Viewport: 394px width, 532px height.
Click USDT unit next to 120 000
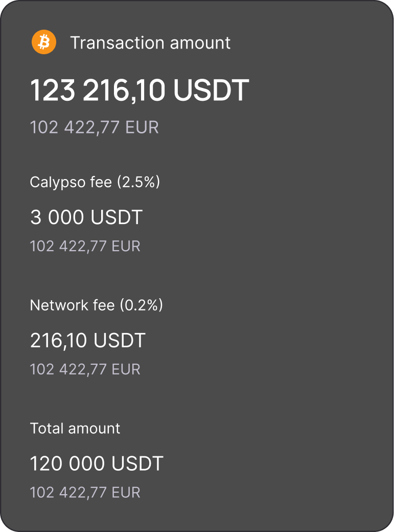pos(137,463)
